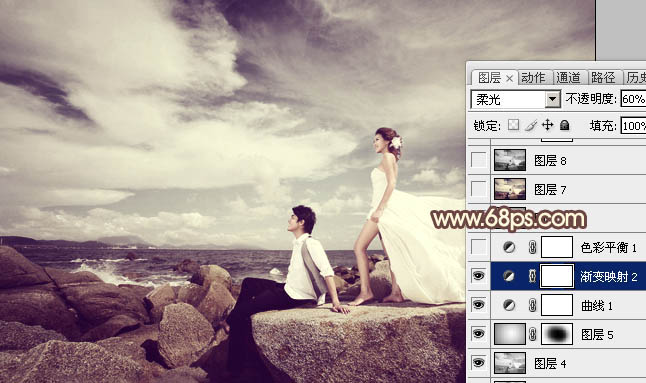646x383 pixels.
Task: Select the 色彩平衡 1 mask thumbnail
Action: point(557,247)
